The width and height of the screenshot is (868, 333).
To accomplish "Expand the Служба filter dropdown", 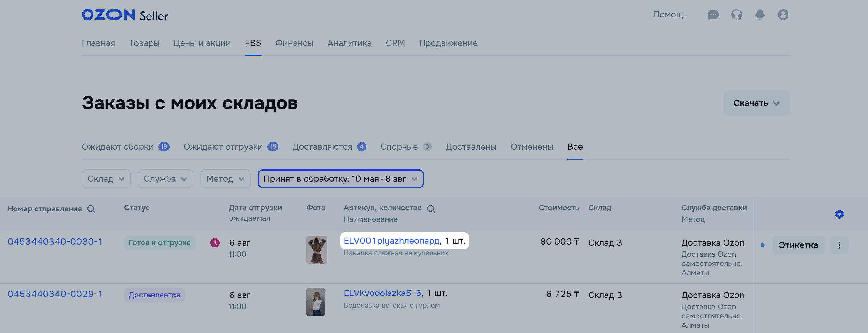I will pos(165,179).
